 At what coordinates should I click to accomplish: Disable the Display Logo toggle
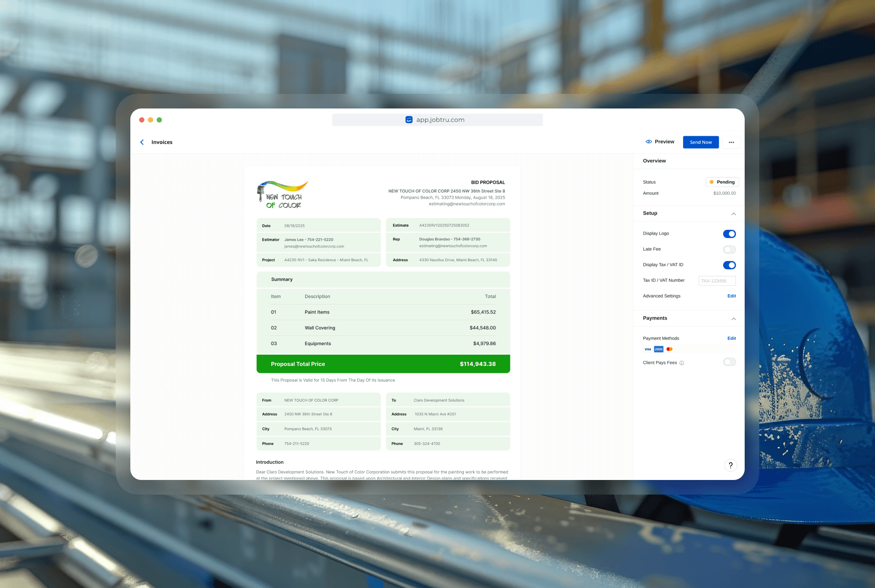[729, 234]
